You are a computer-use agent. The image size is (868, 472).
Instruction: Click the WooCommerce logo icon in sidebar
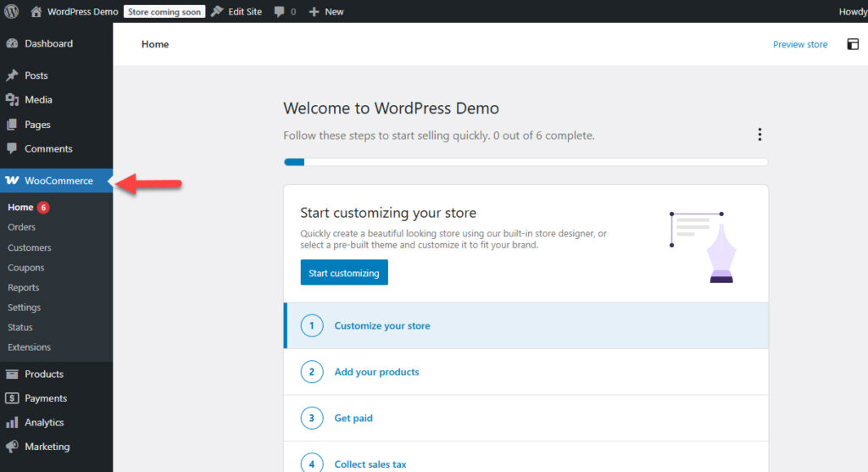12,180
